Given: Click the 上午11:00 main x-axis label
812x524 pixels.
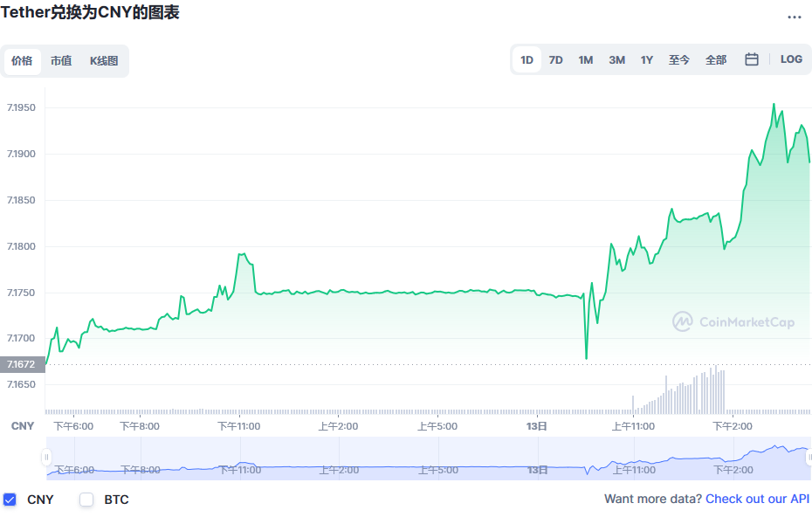Looking at the screenshot, I should pyautogui.click(x=633, y=426).
